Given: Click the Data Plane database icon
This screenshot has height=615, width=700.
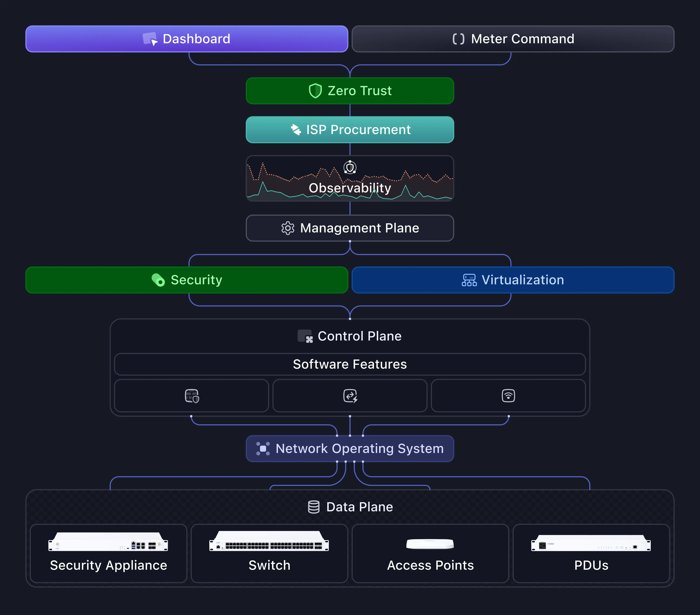Looking at the screenshot, I should [x=314, y=507].
